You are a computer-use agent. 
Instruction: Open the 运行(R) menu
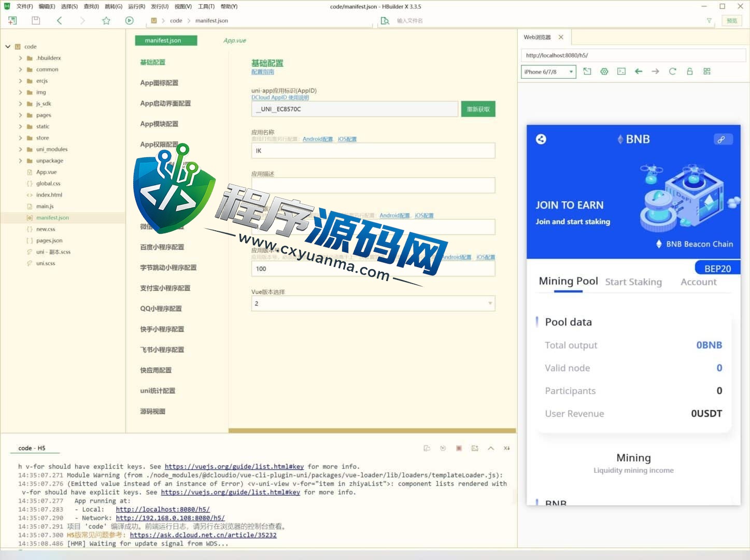[136, 7]
